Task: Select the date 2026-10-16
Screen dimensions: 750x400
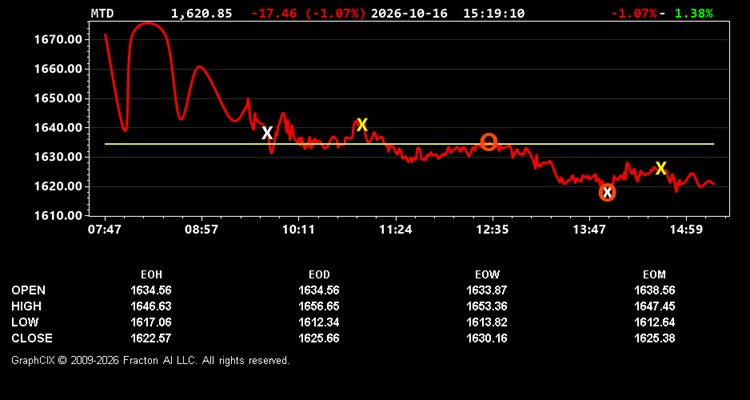Action: coord(409,13)
